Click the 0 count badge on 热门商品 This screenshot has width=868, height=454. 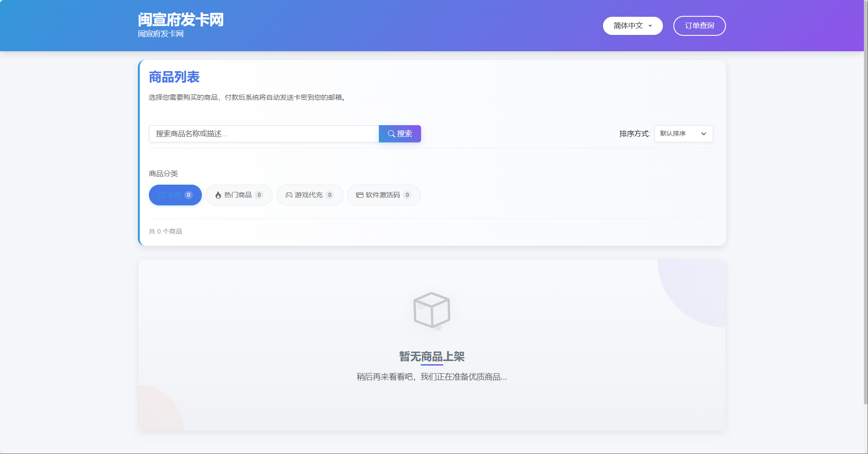259,195
